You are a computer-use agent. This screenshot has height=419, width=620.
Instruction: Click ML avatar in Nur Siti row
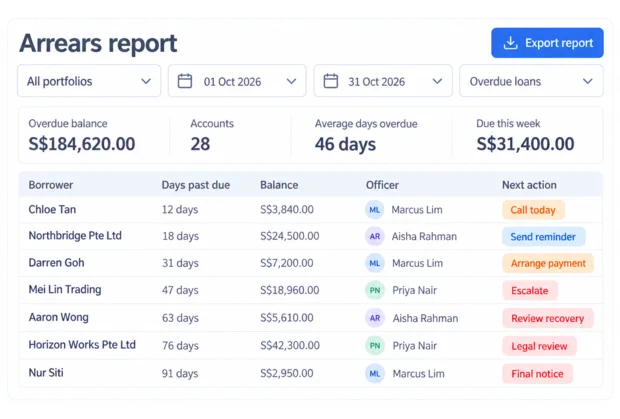point(374,374)
